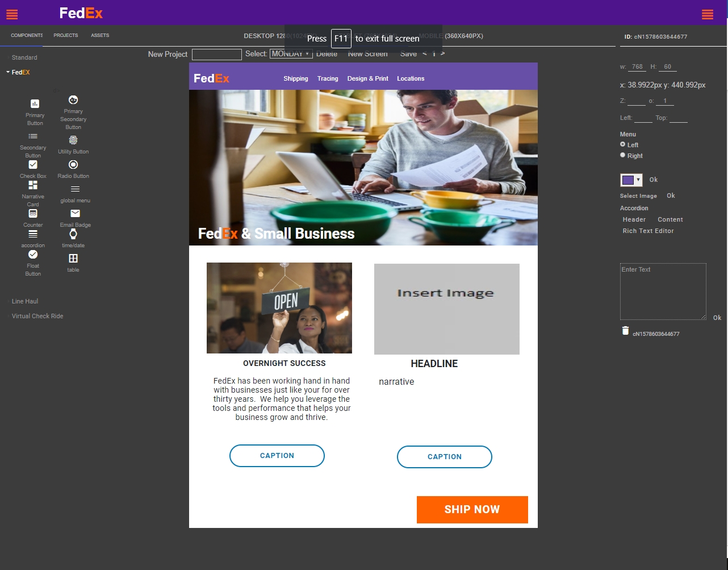728x570 pixels.
Task: Click the orange SHIP NOW button
Action: click(472, 510)
